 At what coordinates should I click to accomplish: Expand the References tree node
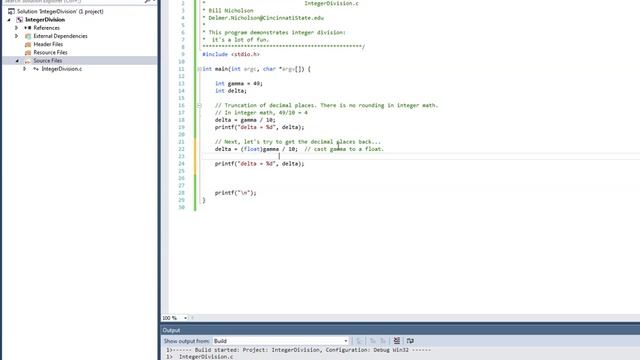16,28
